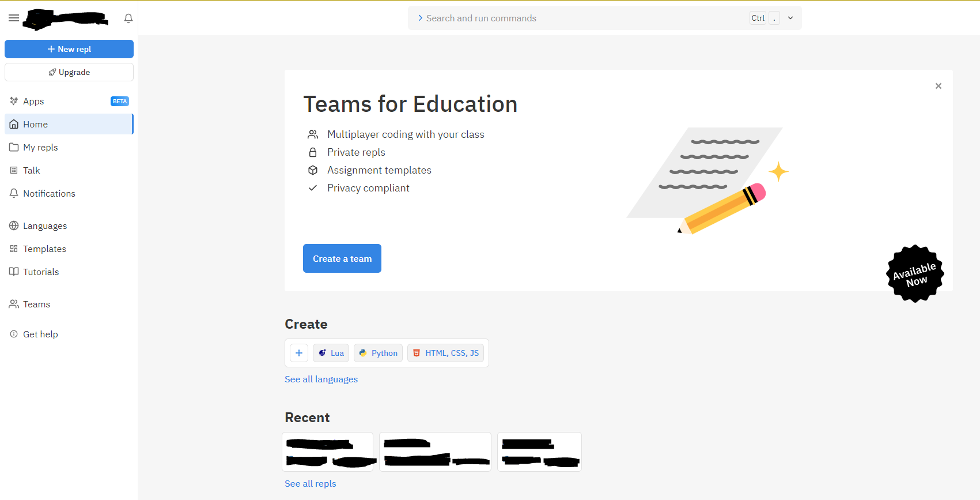The width and height of the screenshot is (980, 500).
Task: Click the Languages globe icon
Action: point(14,225)
